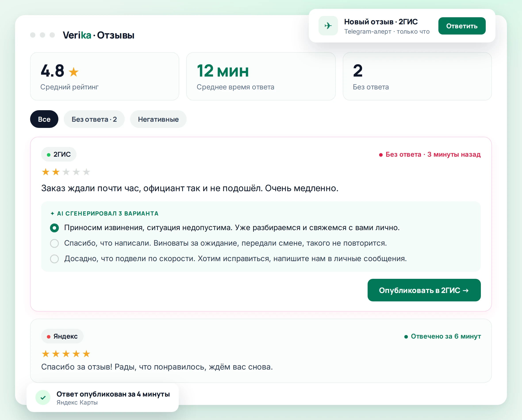Click the green checkmark icon in published toast

[43, 397]
